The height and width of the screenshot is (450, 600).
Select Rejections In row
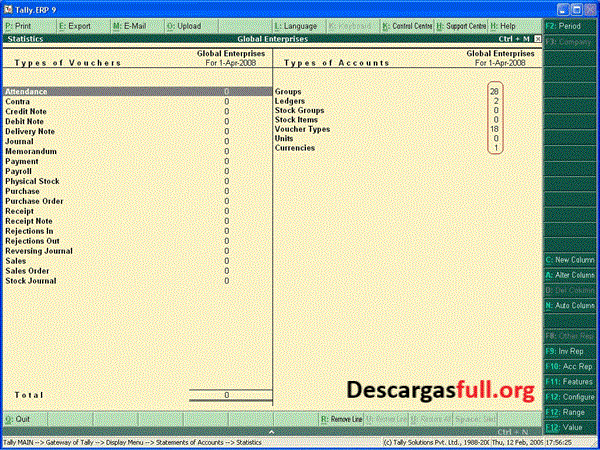tap(137, 231)
